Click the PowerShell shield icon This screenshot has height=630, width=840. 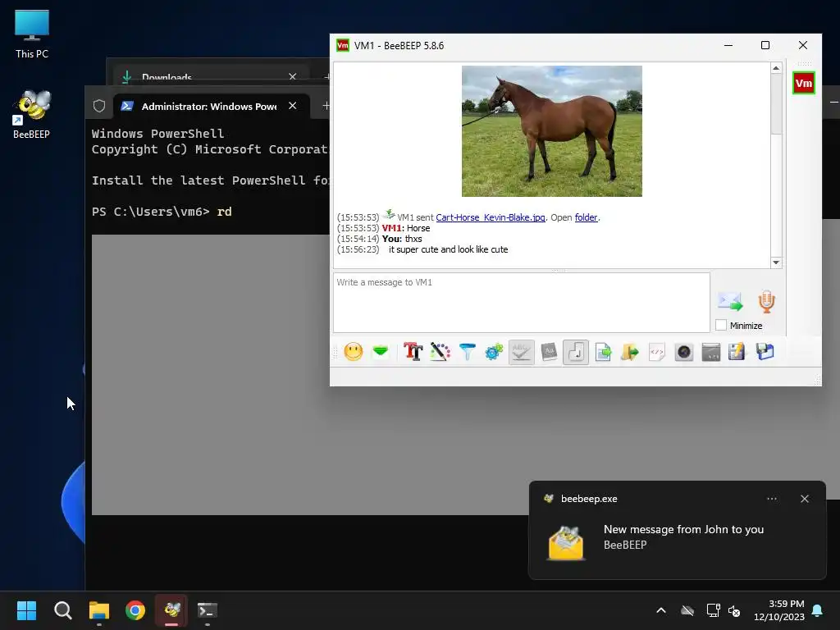99,106
